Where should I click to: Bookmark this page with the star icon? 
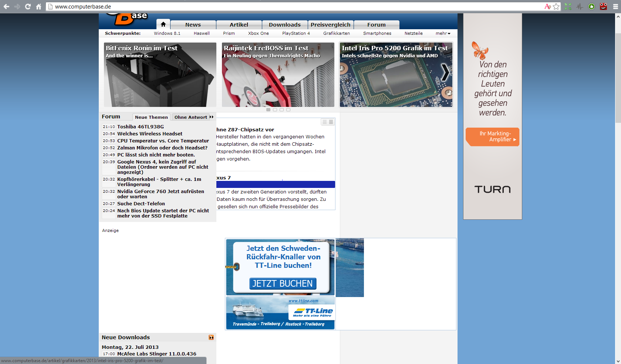556,7
